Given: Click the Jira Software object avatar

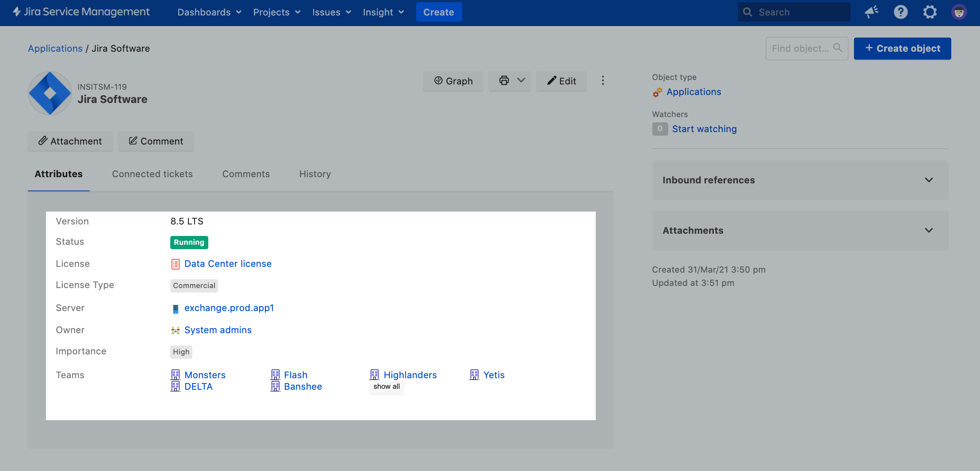Looking at the screenshot, I should tap(50, 93).
